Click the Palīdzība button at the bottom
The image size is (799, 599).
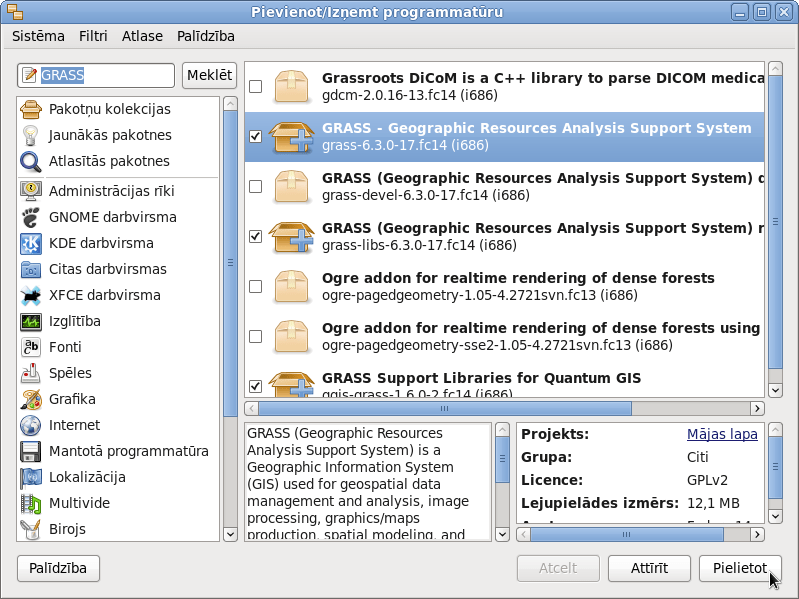pyautogui.click(x=58, y=568)
